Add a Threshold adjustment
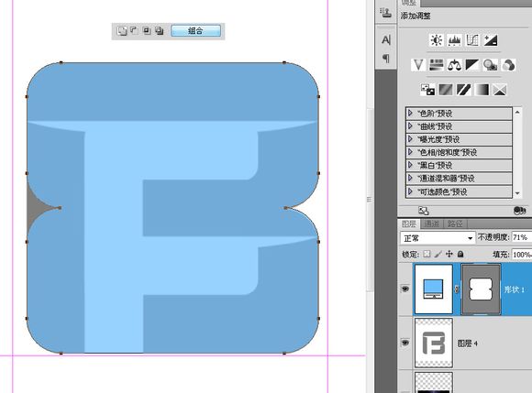This screenshot has width=532, height=393. [x=464, y=90]
